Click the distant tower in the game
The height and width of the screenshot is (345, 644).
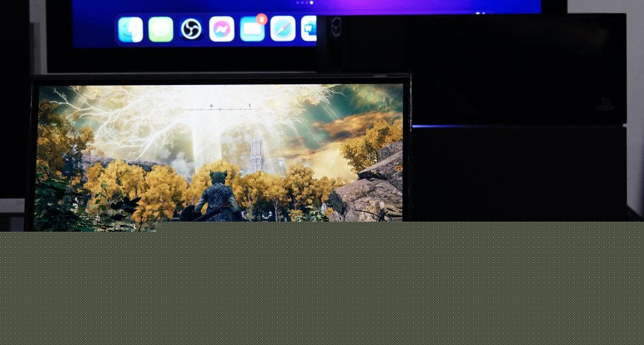tap(256, 156)
